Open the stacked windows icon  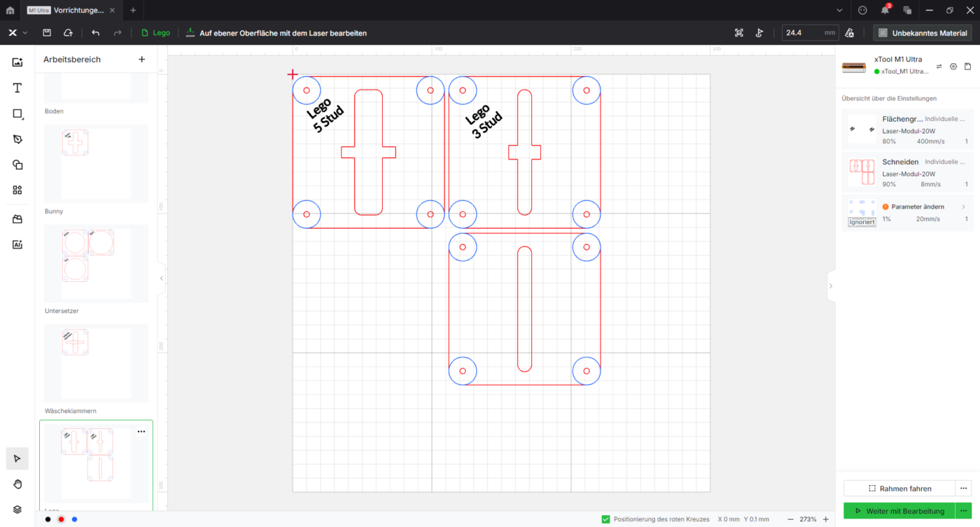point(907,10)
